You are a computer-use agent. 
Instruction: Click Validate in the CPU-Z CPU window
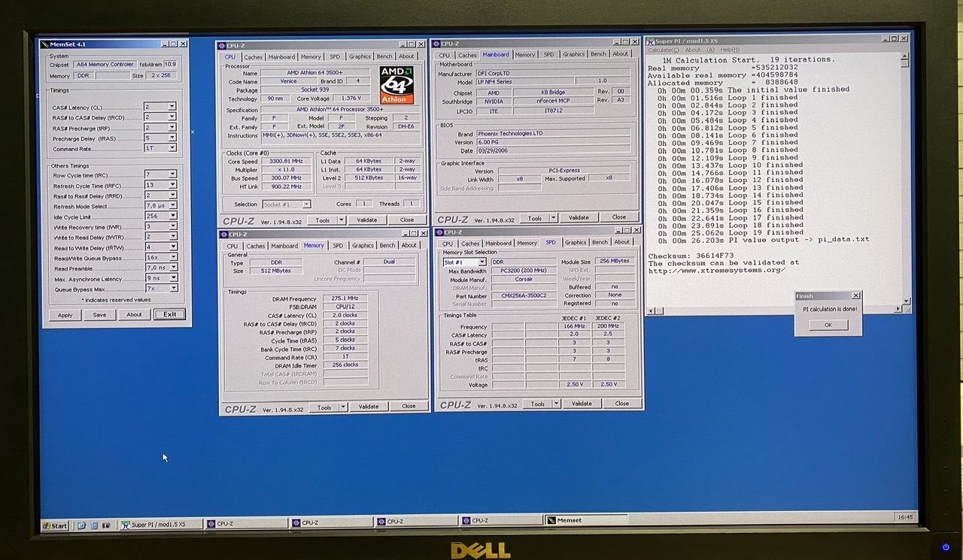pos(366,220)
